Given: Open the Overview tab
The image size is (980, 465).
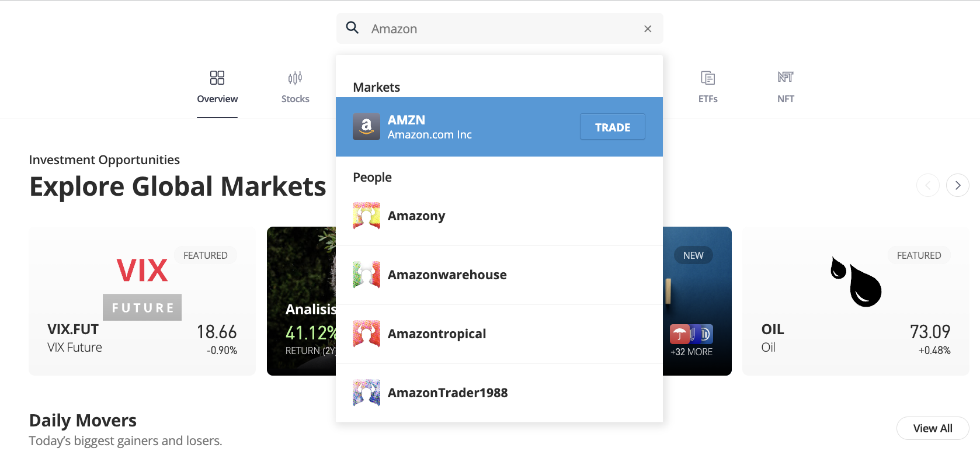Looking at the screenshot, I should click(x=217, y=87).
